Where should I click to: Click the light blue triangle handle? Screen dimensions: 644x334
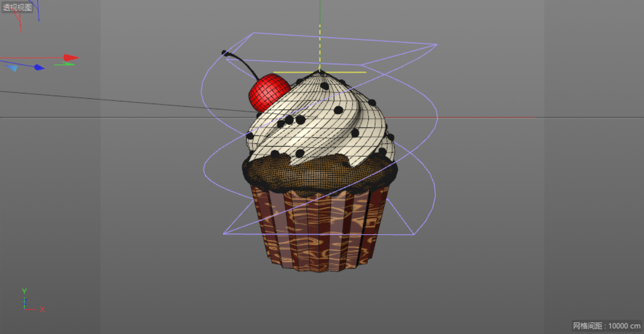pyautogui.click(x=13, y=67)
